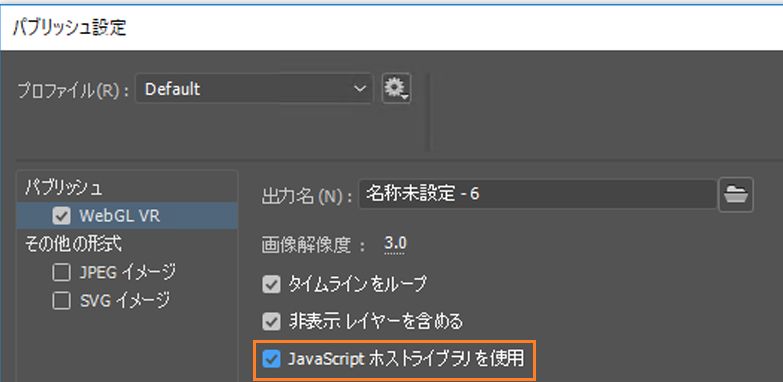Screen dimensions: 783x382
Task: Uncheck JavaScript ホストライブラリを使用 checkbox
Action: [272, 359]
